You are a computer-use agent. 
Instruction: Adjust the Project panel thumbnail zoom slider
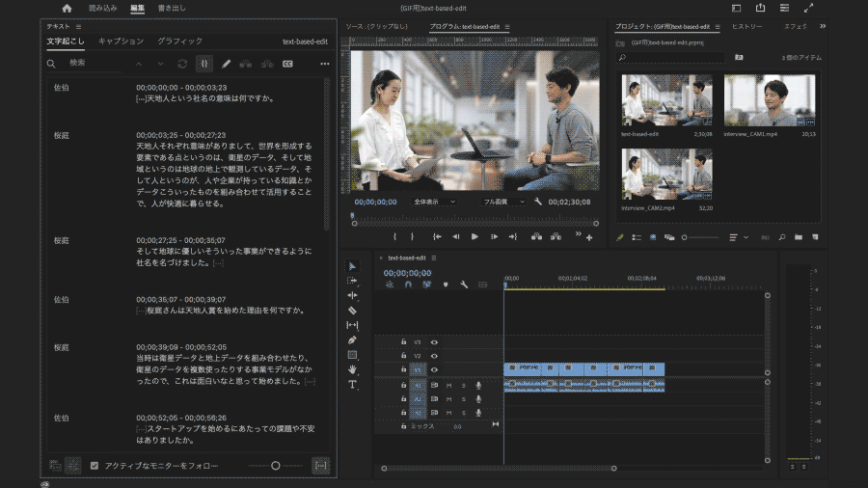coord(701,237)
